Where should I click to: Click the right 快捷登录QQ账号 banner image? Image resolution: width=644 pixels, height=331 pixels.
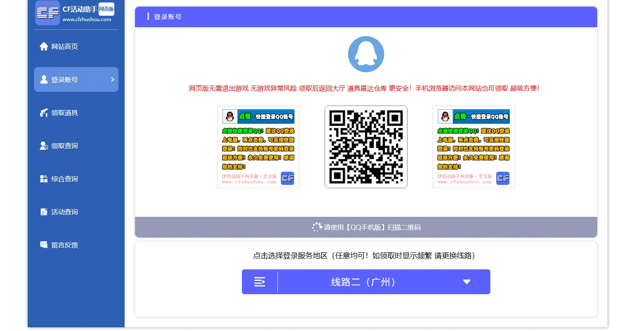point(474,147)
